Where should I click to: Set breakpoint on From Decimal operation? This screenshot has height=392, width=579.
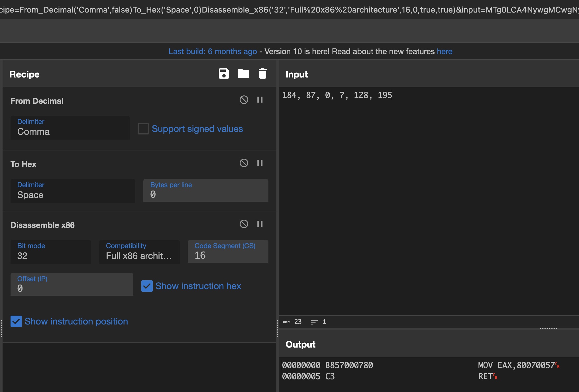click(x=260, y=100)
